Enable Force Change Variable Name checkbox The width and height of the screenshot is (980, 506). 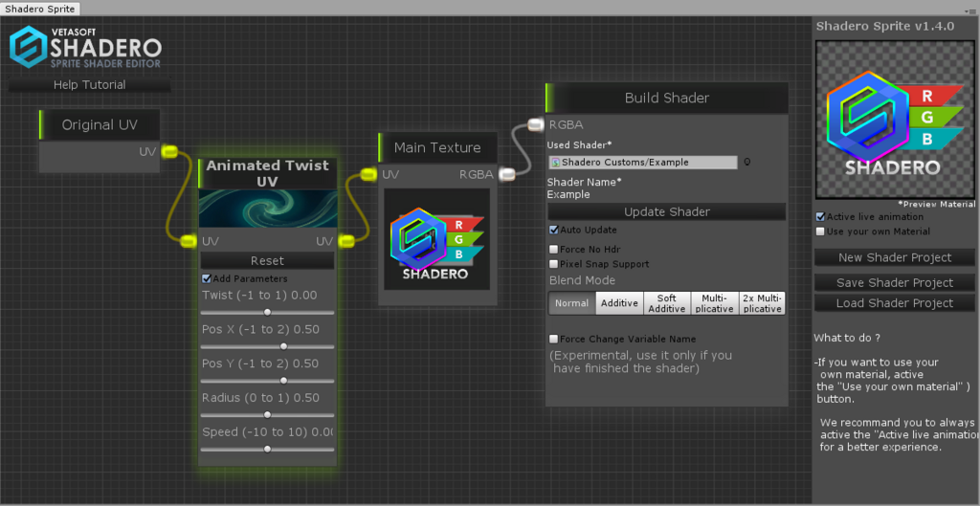click(x=553, y=340)
